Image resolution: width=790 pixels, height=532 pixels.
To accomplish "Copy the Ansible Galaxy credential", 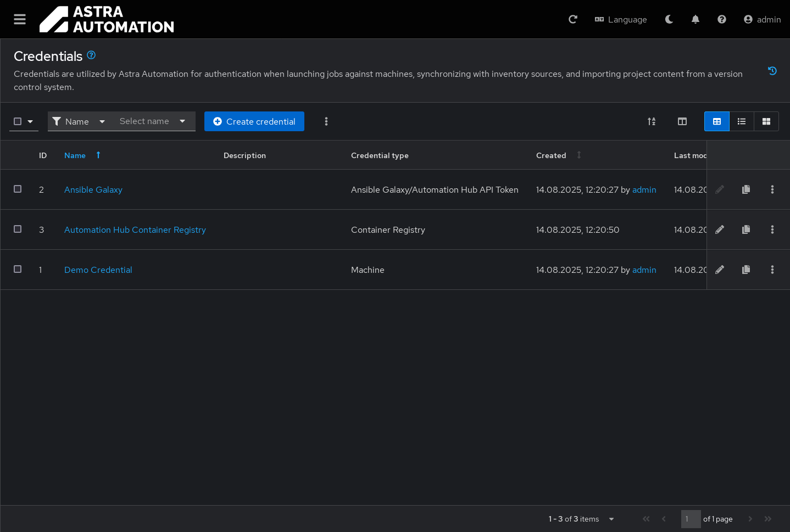I will (746, 189).
